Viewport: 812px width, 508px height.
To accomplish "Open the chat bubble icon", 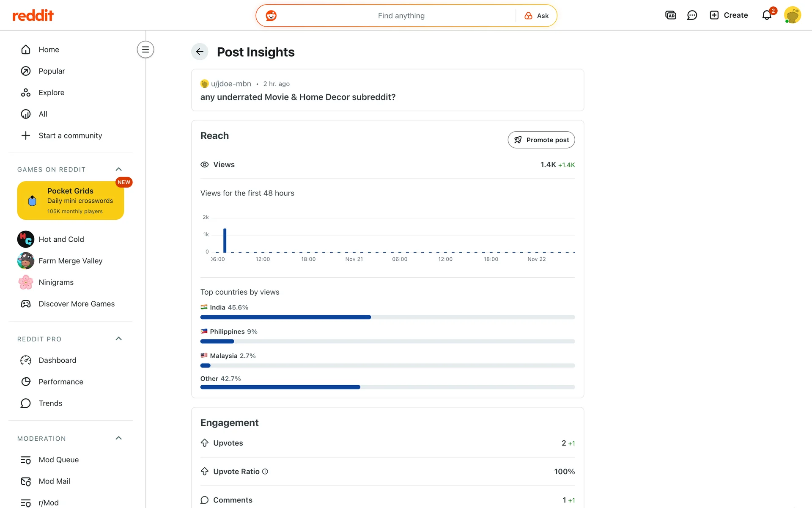I will pos(692,15).
